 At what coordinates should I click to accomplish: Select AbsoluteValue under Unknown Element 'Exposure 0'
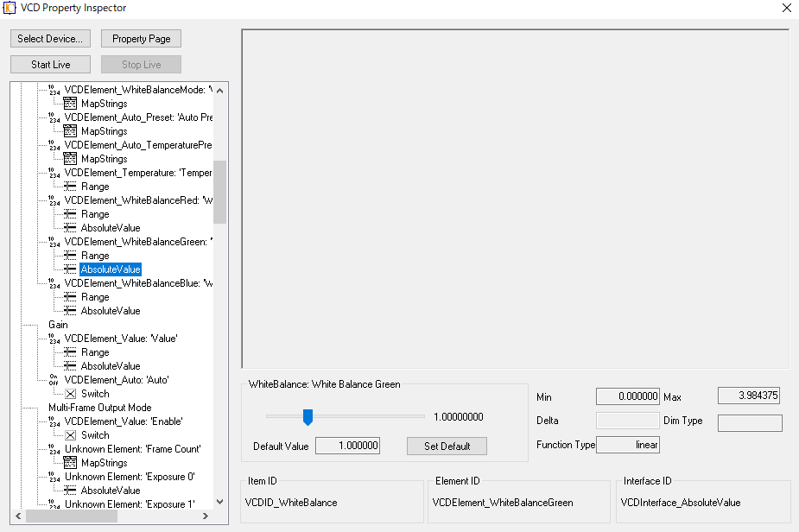tap(111, 491)
